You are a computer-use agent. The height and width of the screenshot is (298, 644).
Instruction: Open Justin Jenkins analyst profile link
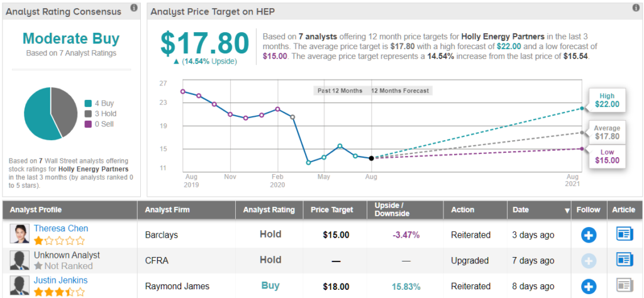[60, 280]
